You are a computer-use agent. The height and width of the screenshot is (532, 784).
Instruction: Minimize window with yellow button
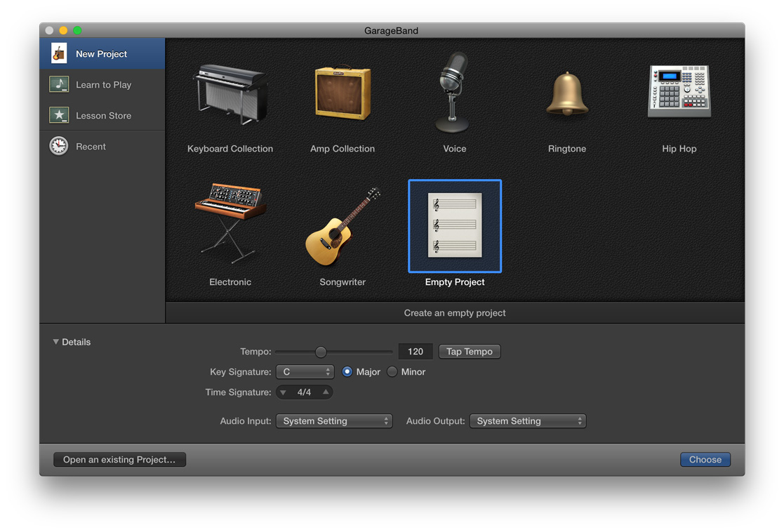pos(63,30)
